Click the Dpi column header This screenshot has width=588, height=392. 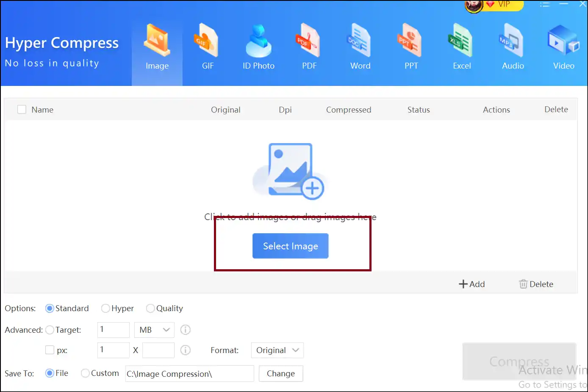285,110
